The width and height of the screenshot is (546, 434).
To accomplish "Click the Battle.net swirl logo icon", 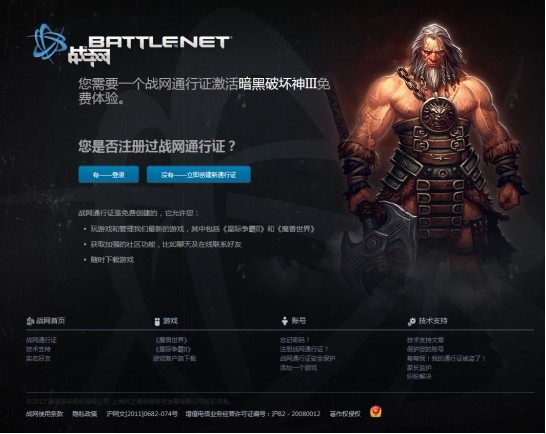I will (48, 43).
